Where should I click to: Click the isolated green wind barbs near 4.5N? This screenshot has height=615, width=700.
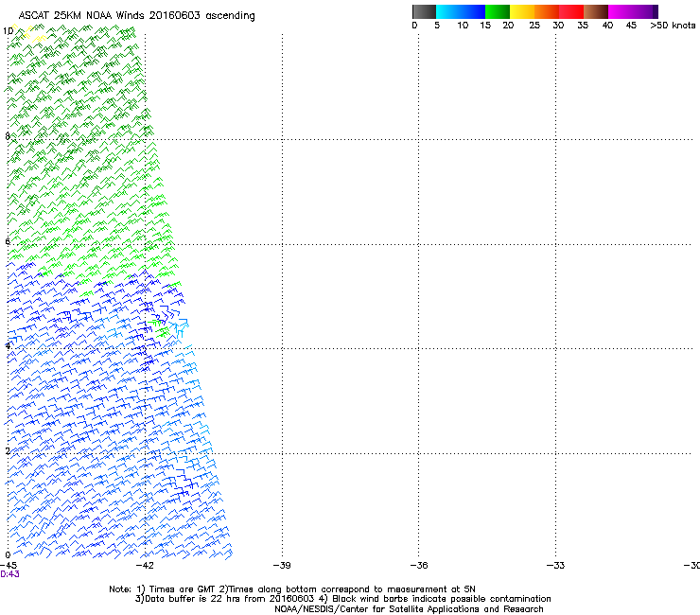tap(161, 327)
